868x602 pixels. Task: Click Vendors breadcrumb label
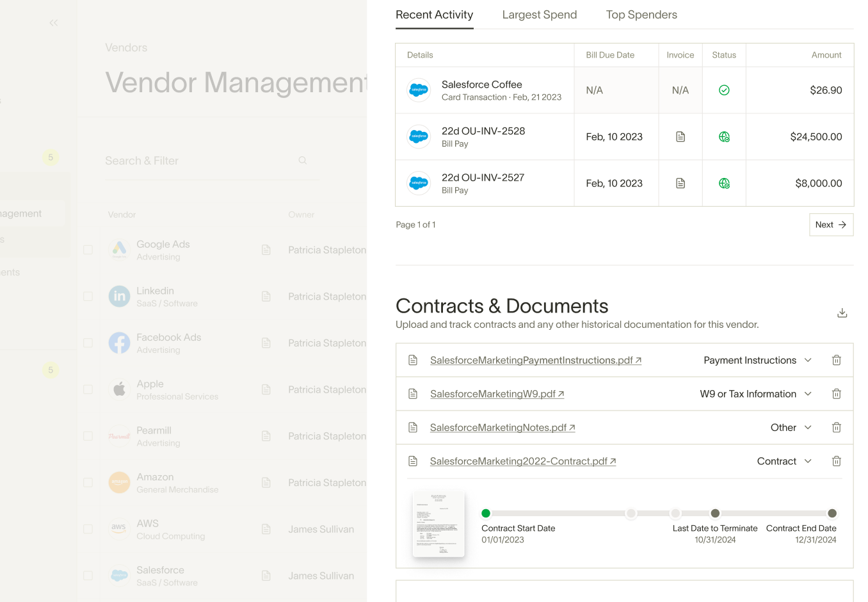coord(126,48)
